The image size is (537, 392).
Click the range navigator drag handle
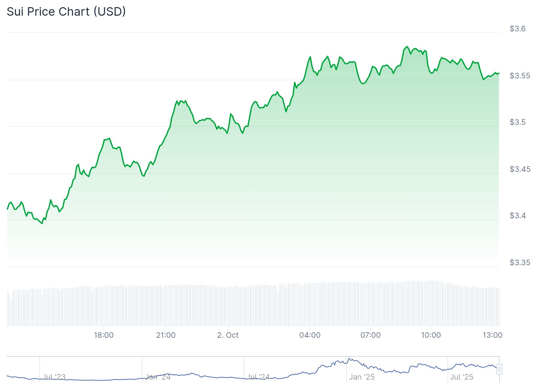(x=499, y=369)
